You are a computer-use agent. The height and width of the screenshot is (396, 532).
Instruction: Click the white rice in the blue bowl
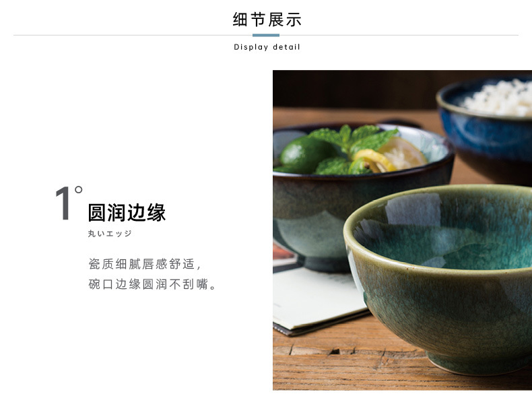499,98
